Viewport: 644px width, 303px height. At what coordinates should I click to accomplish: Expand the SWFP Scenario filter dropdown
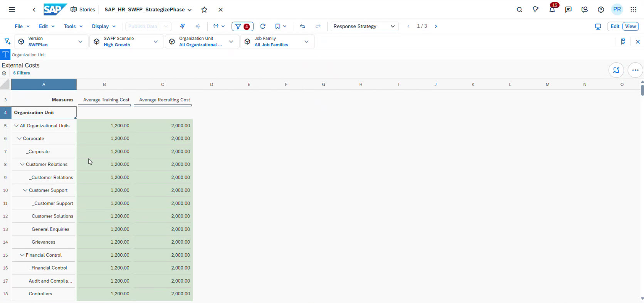tap(156, 42)
